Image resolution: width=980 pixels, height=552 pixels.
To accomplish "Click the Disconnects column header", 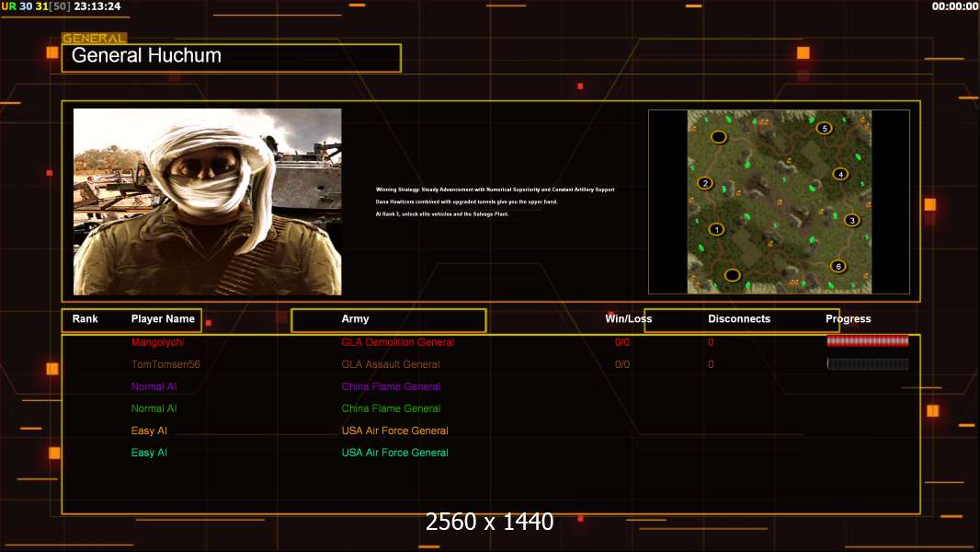I will pyautogui.click(x=739, y=319).
